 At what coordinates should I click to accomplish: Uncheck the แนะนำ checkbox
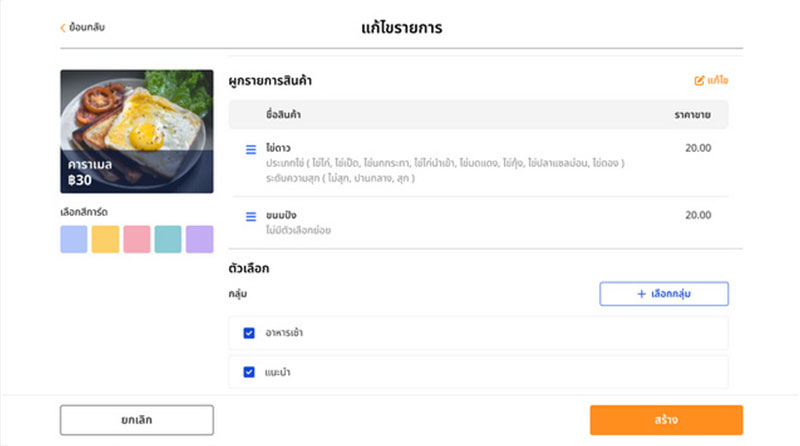(x=249, y=372)
